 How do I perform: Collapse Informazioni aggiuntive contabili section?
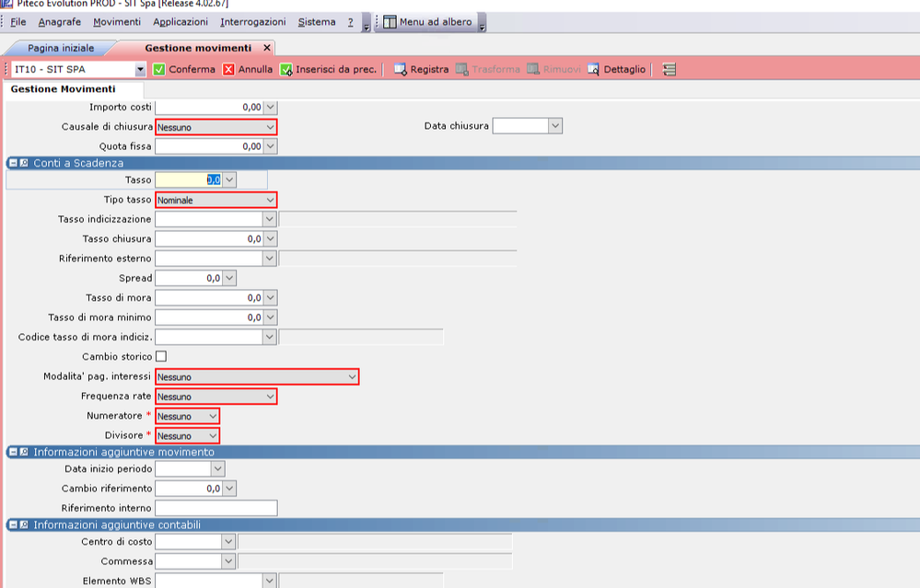click(x=13, y=525)
